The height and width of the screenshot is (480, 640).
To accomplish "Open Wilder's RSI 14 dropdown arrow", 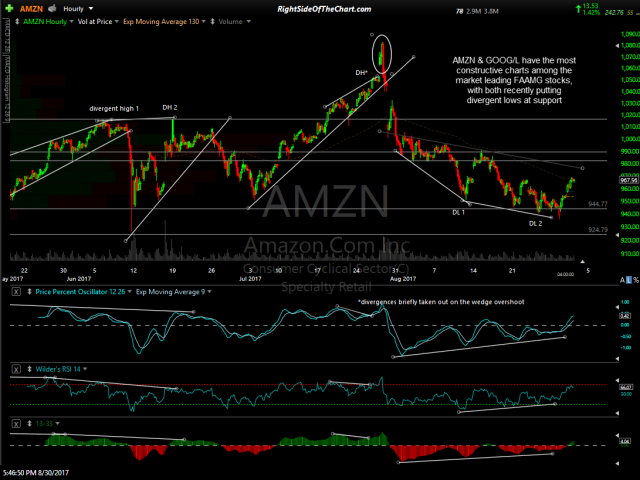I will [x=85, y=369].
